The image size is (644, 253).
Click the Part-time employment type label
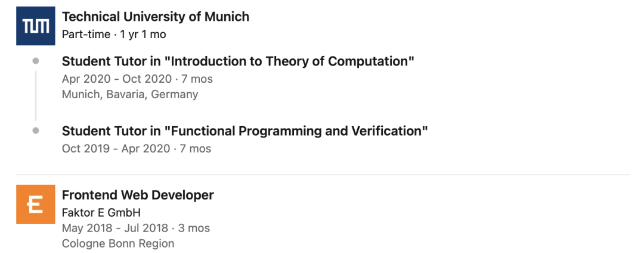tap(86, 35)
